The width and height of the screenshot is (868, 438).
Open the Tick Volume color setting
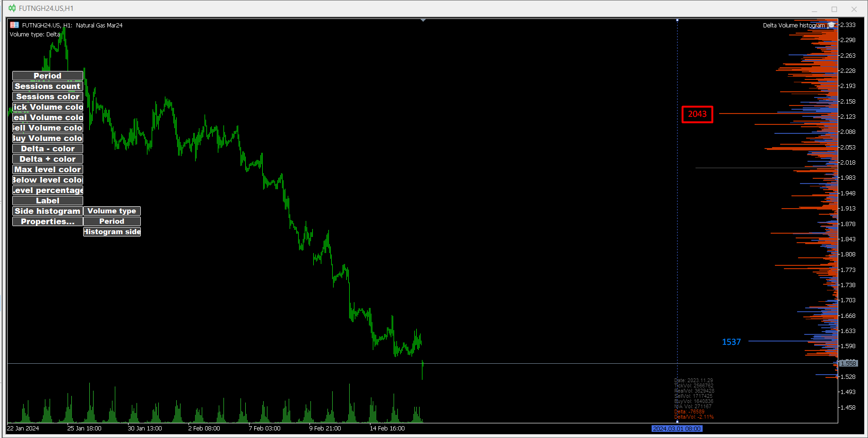point(48,107)
